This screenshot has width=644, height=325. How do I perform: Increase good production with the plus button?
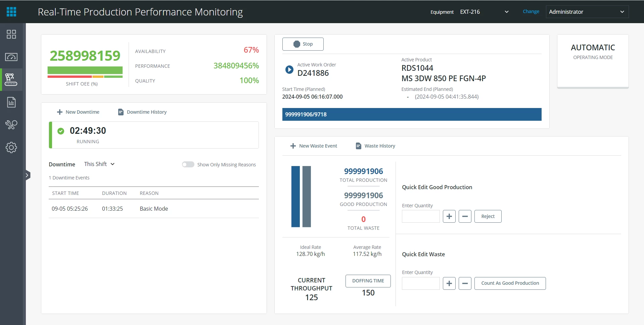pyautogui.click(x=449, y=216)
